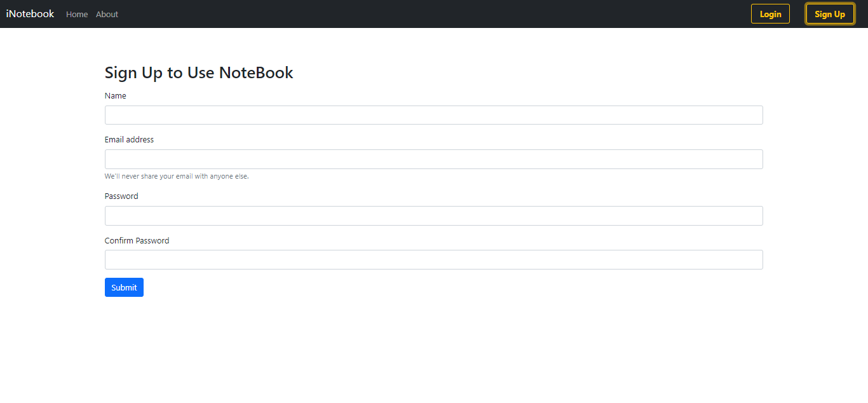The height and width of the screenshot is (403, 868).
Task: Click the Sign Up button in the navbar
Action: coord(830,13)
